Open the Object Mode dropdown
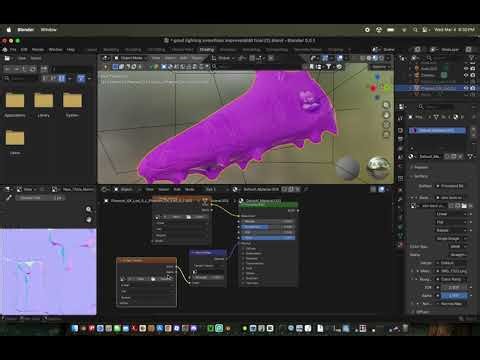The width and height of the screenshot is (480, 360). 131,58
